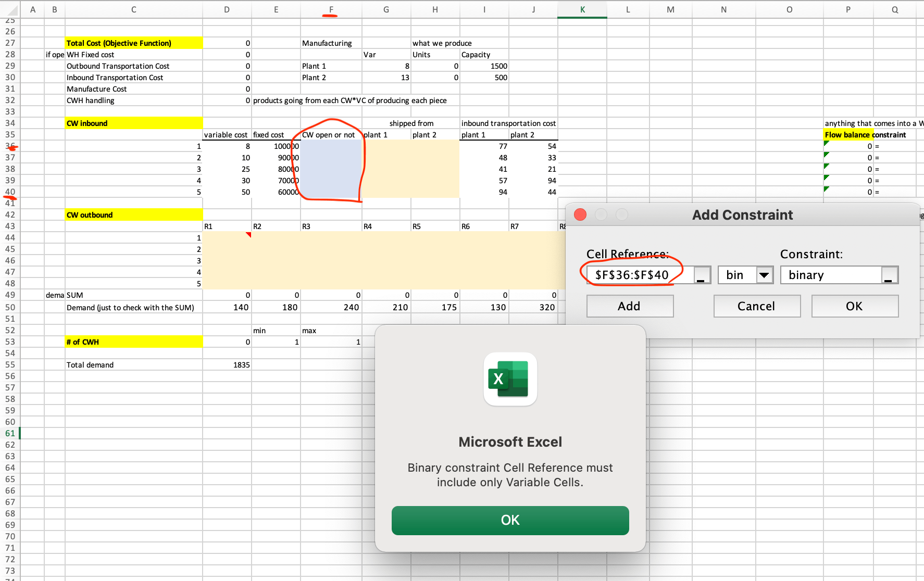Click the Cell Reference range selector icon
The height and width of the screenshot is (581, 924).
coord(702,275)
